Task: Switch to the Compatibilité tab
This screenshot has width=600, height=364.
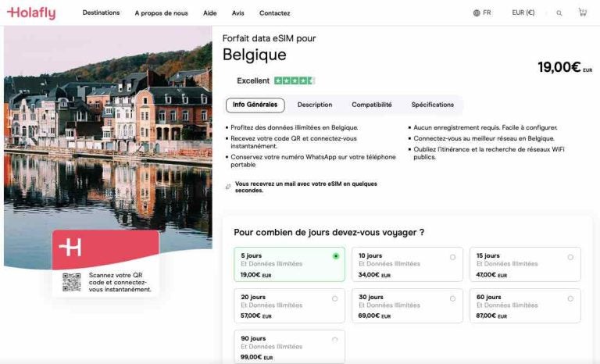Action: tap(372, 105)
